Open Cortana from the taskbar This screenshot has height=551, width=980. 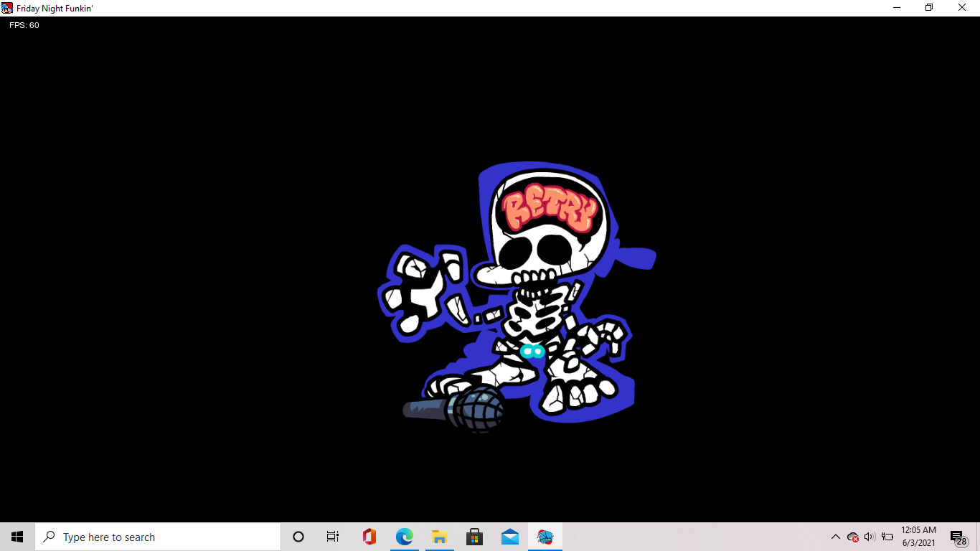(298, 537)
